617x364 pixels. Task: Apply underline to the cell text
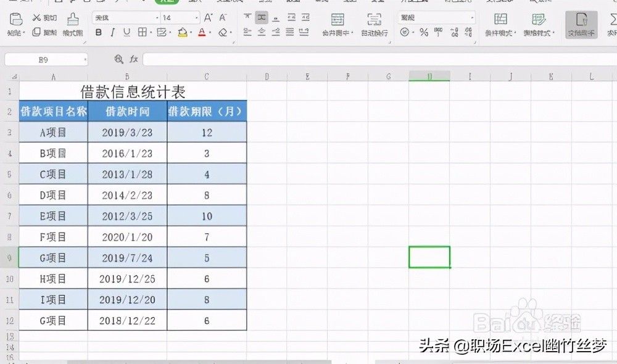tap(126, 32)
